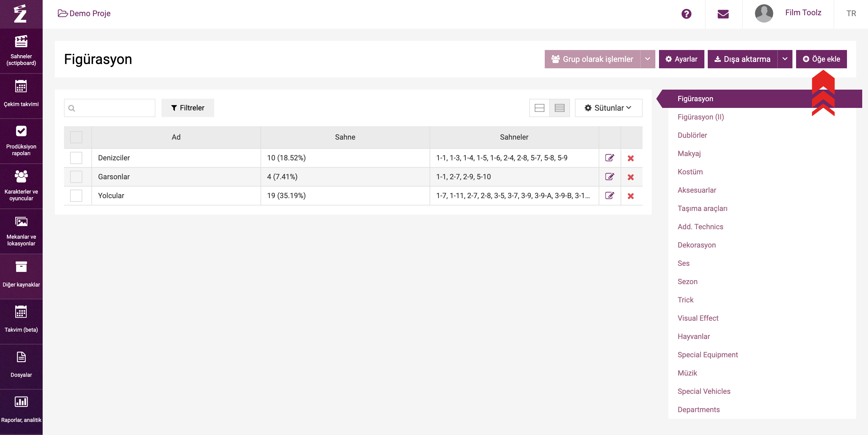This screenshot has width=868, height=435.
Task: Select Makyaj category
Action: pyautogui.click(x=689, y=153)
